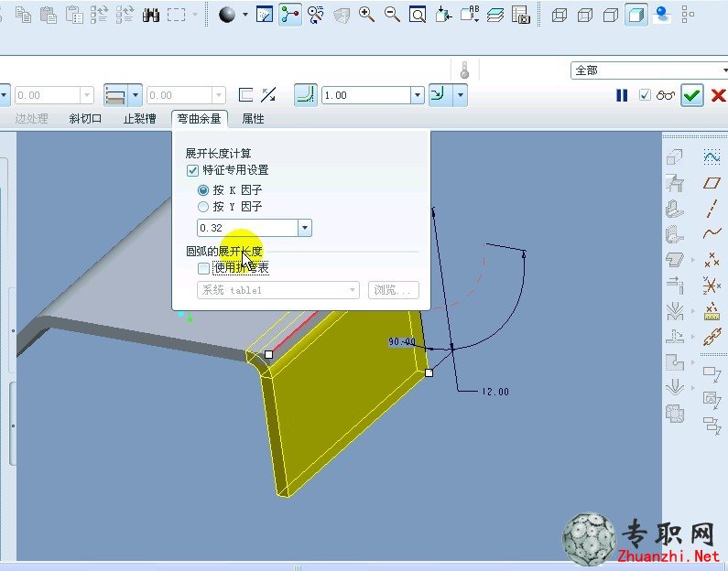This screenshot has height=571, width=728.
Task: Click the model tree nodes icon
Action: [x=688, y=15]
